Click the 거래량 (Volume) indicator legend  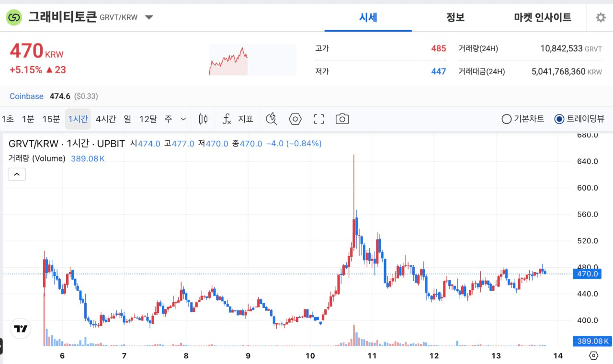coord(37,159)
